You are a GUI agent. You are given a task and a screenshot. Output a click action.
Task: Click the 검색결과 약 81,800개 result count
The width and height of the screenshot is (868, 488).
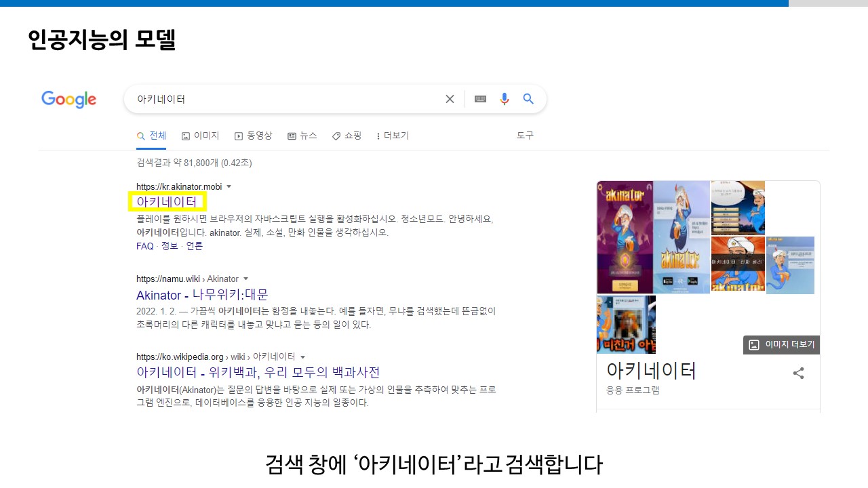[194, 163]
